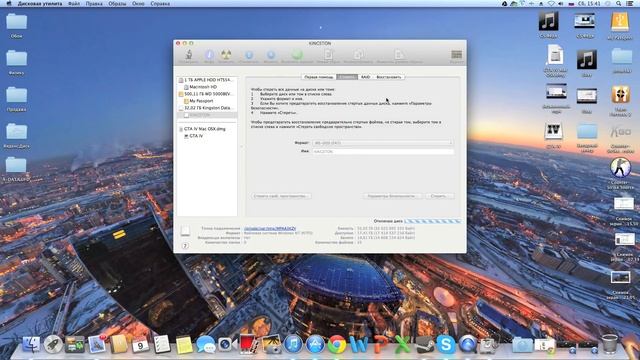Click the Burn radiation-symbol toolbar icon
The height and width of the screenshot is (360, 640).
[226, 55]
